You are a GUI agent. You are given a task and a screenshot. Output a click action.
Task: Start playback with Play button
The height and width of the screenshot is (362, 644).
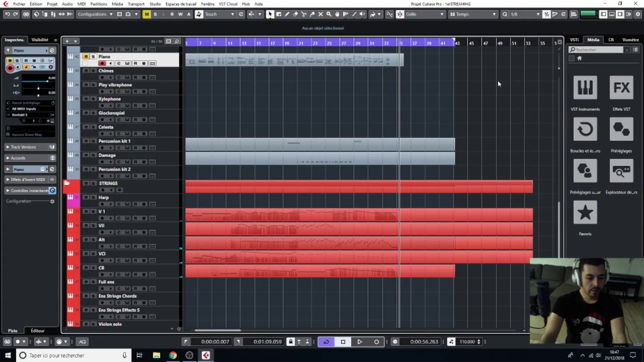click(x=360, y=342)
